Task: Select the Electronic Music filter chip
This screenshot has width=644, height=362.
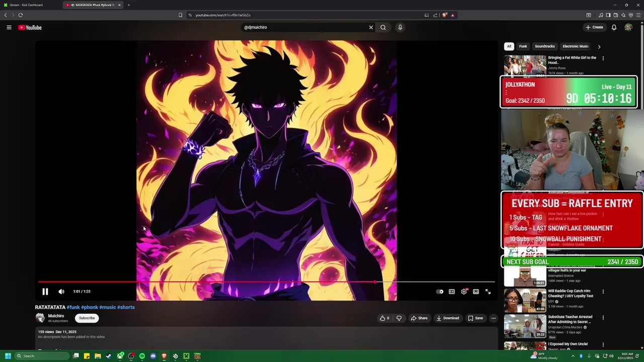Action: pos(575,46)
